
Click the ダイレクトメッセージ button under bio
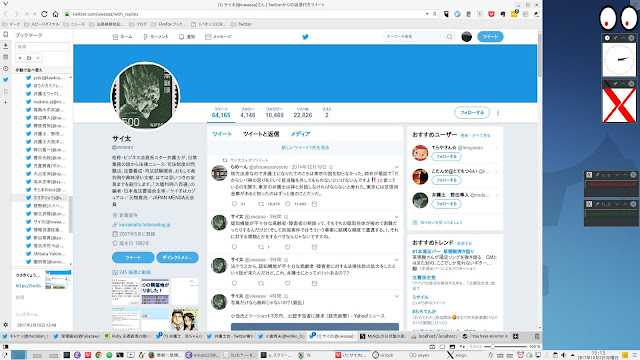tap(177, 258)
